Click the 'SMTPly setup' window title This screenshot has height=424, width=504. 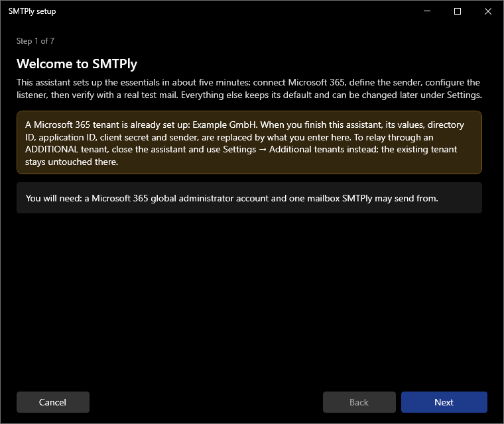32,11
